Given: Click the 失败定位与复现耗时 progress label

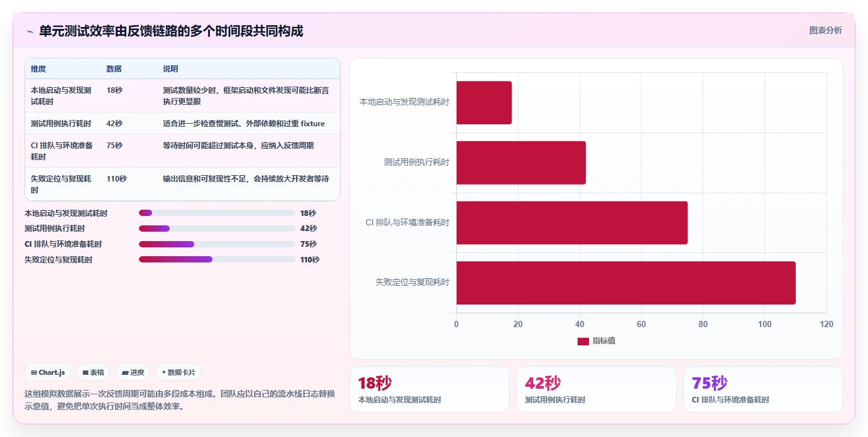Looking at the screenshot, I should 58,260.
